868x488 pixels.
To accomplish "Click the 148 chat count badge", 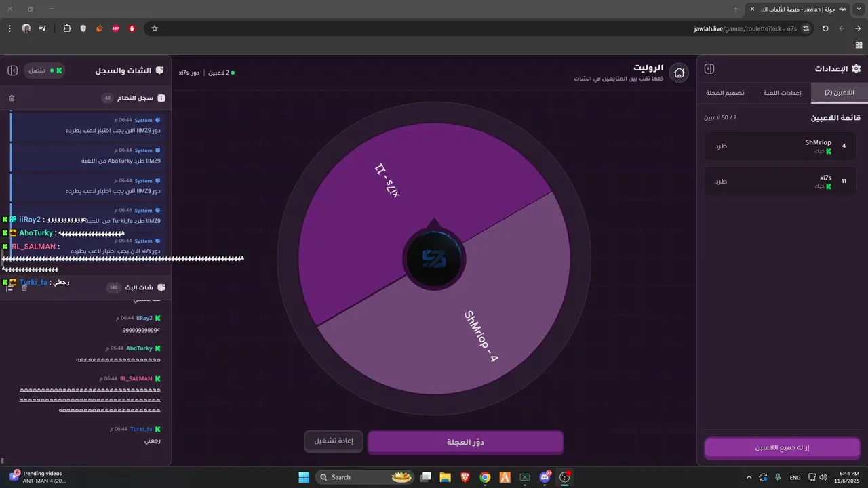I will [x=114, y=288].
